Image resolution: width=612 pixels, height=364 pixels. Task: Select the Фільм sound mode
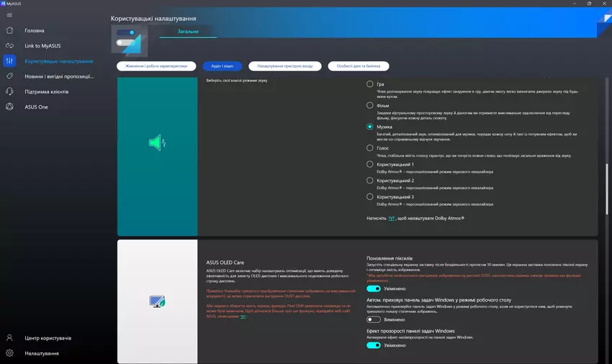coord(370,105)
